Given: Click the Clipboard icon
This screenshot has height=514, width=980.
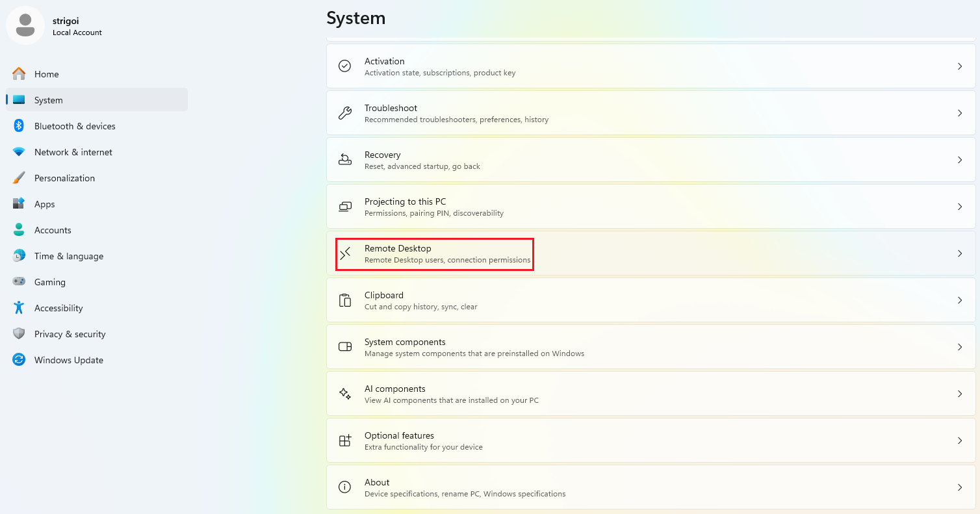Looking at the screenshot, I should (344, 300).
